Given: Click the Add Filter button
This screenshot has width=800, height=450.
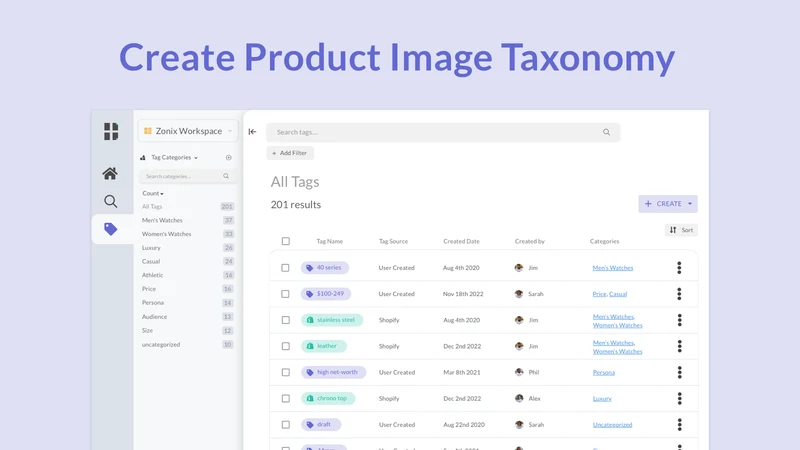Looking at the screenshot, I should point(290,153).
